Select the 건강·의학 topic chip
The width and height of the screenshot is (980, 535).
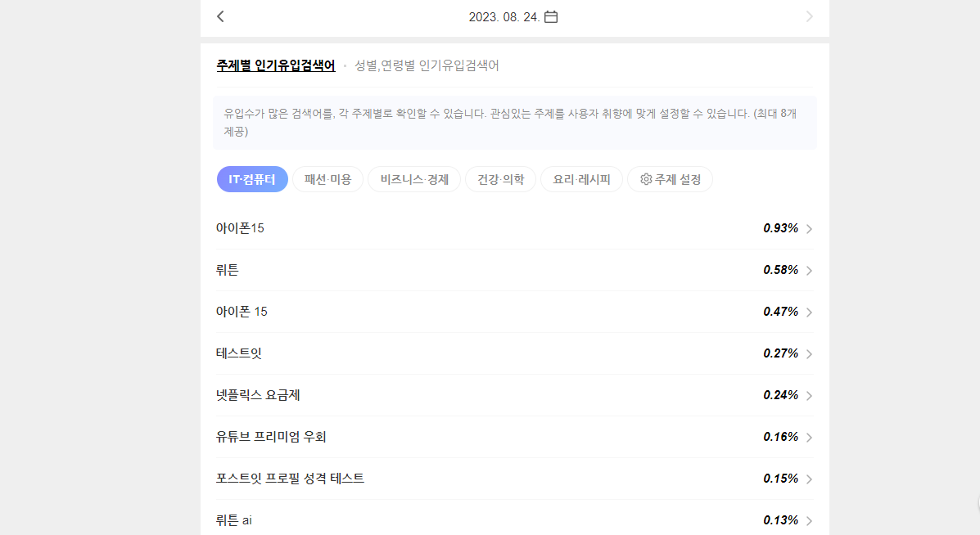(500, 179)
